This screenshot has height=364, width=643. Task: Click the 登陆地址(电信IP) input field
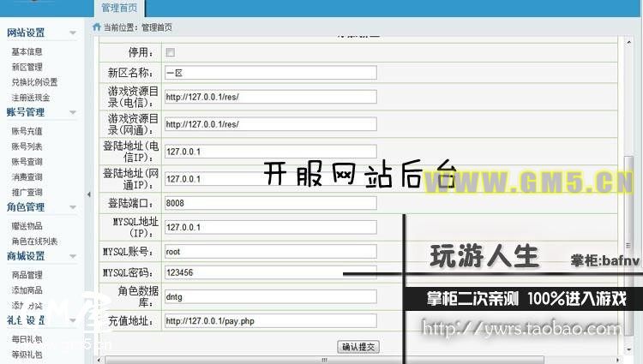[271, 152]
